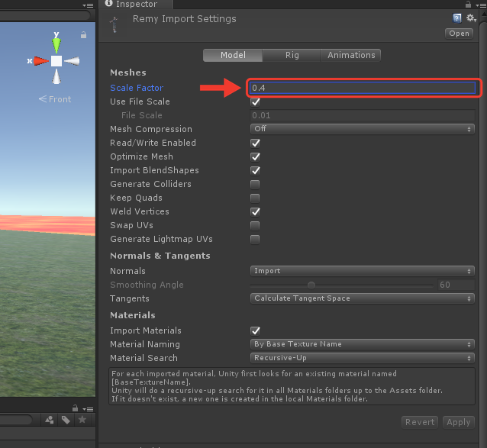Image resolution: width=487 pixels, height=448 pixels.
Task: Enable the Swap UVs checkbox
Action: [x=255, y=226]
